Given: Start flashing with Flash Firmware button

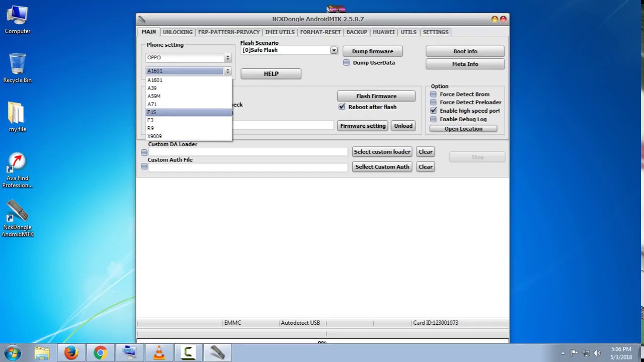Looking at the screenshot, I should point(376,96).
